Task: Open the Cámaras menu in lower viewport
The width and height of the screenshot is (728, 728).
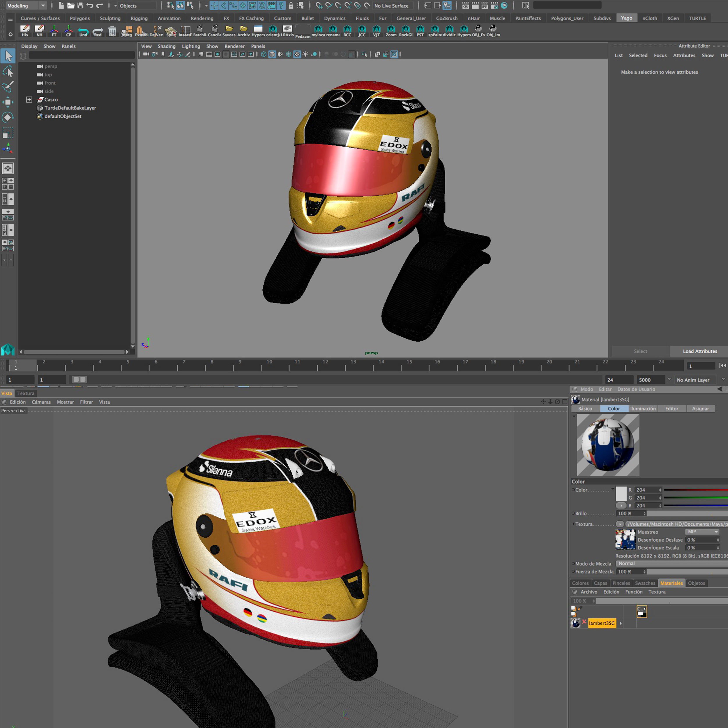Action: pos(41,402)
